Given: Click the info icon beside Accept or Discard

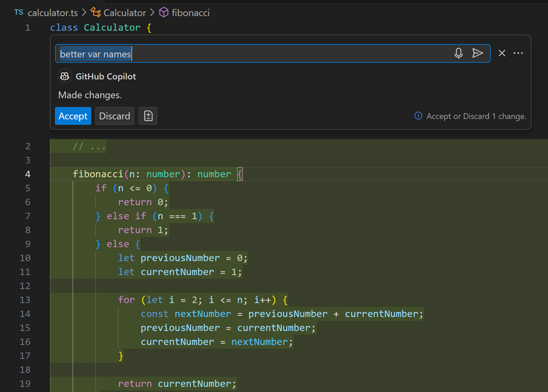Looking at the screenshot, I should tap(418, 116).
